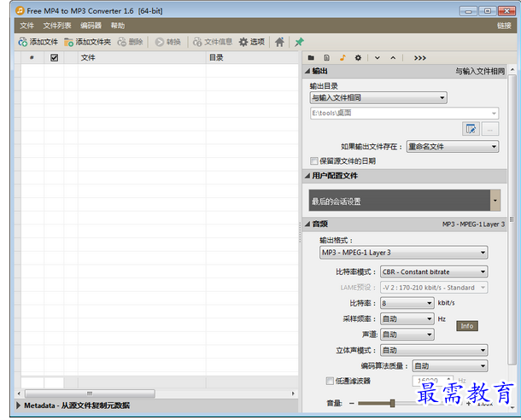This screenshot has width=521, height=420.
Task: Open the E:\tools\桌面 path dropdown
Action: pyautogui.click(x=404, y=114)
